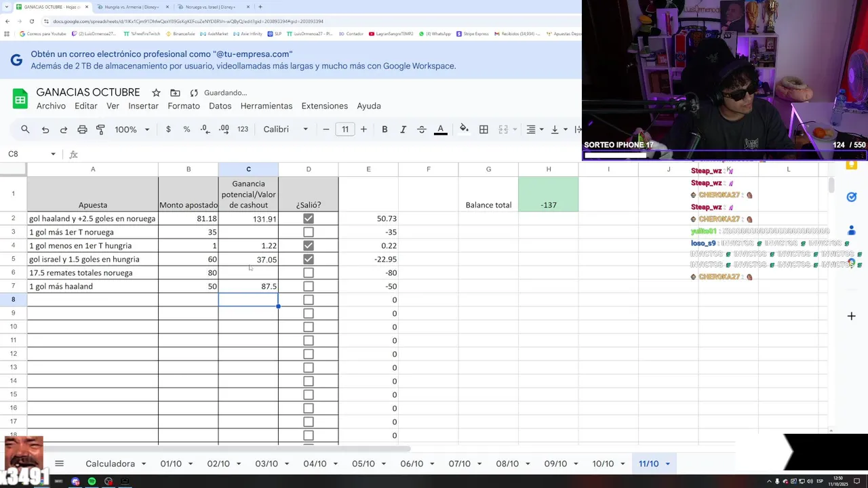Open Calculadora sheet tab menu arrow

click(143, 464)
